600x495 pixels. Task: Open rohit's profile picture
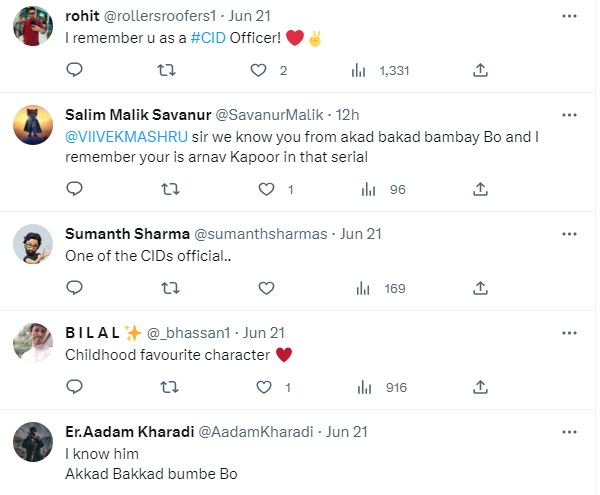pos(33,28)
